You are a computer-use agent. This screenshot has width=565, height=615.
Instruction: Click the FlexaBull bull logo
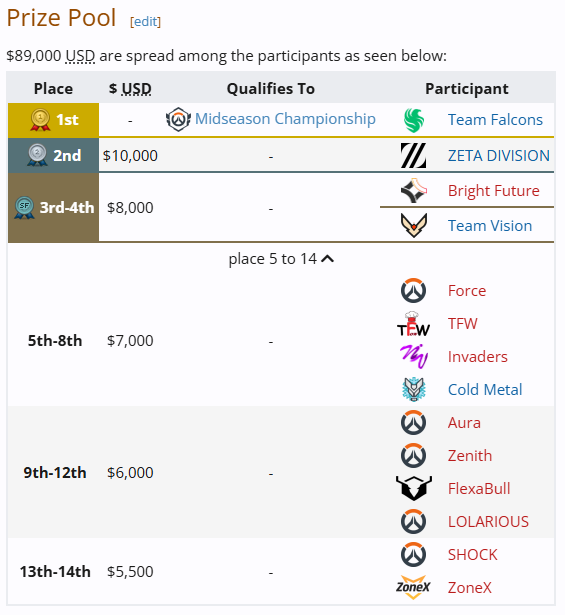coord(414,488)
